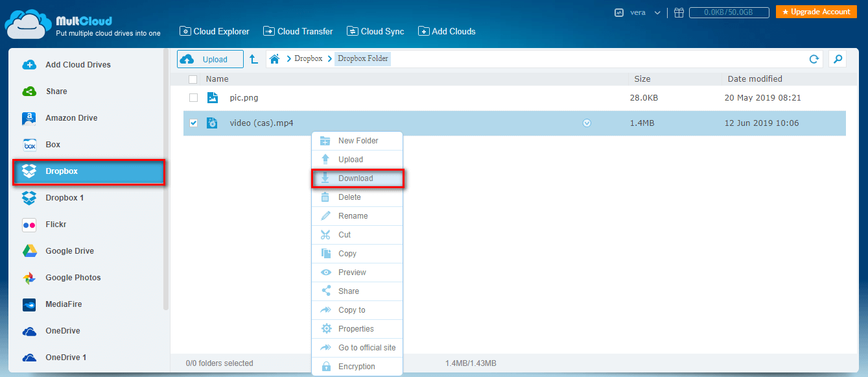This screenshot has height=377, width=868.
Task: Click 12 Jun 2019 10:06 date
Action: point(762,123)
